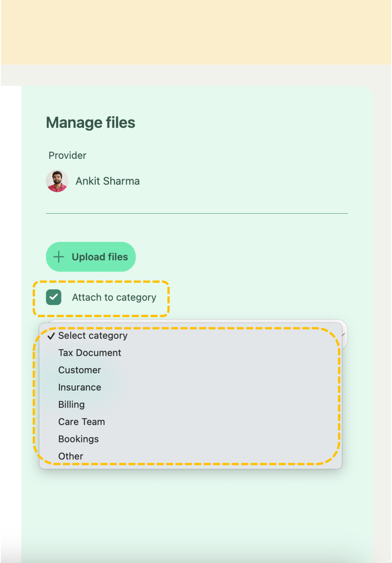Image resolution: width=392 pixels, height=563 pixels.
Task: Choose the Bookings category option
Action: [x=190, y=439]
